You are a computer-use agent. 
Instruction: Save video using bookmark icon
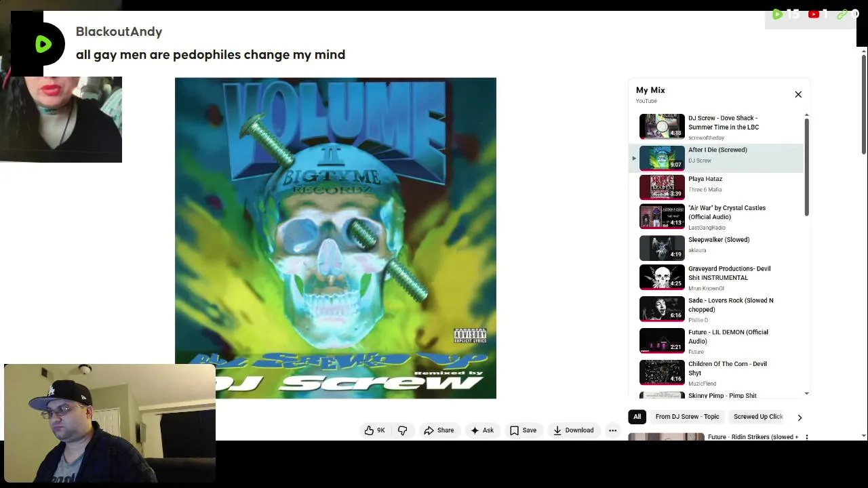click(x=515, y=430)
